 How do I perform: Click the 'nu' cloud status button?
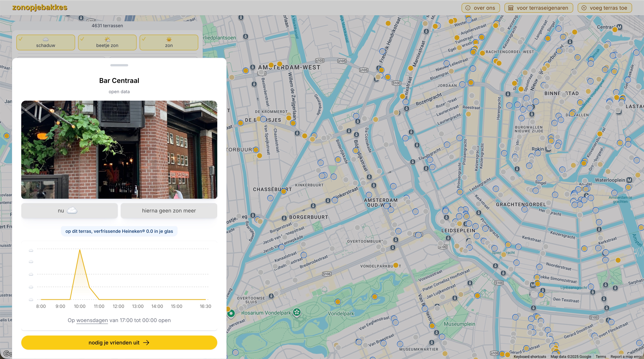[69, 210]
